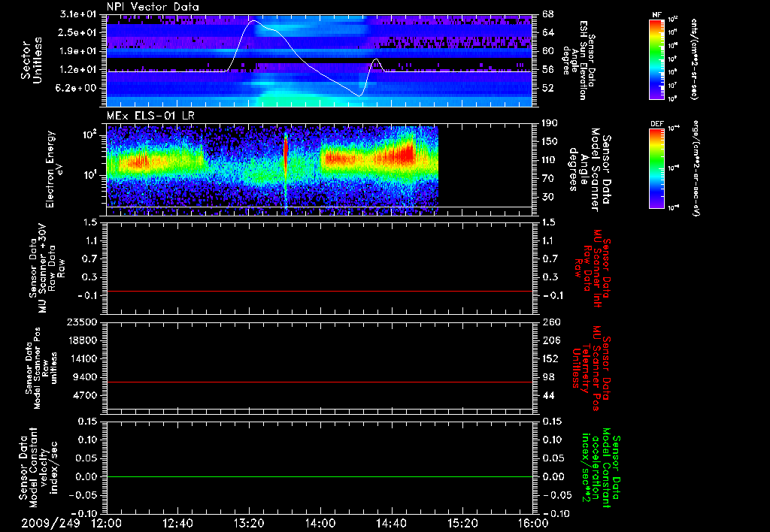Click the 98 telemetry tick label
The image size is (770, 532).
(x=548, y=377)
